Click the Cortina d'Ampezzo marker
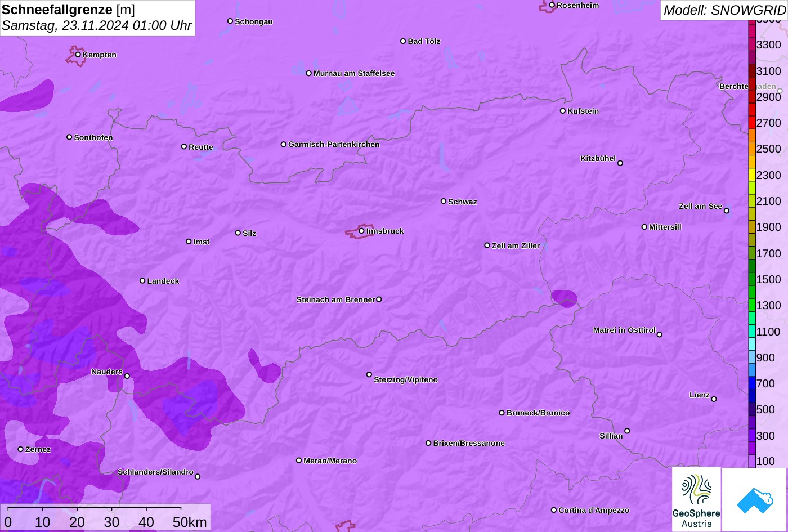Image resolution: width=788 pixels, height=532 pixels. coord(554,510)
